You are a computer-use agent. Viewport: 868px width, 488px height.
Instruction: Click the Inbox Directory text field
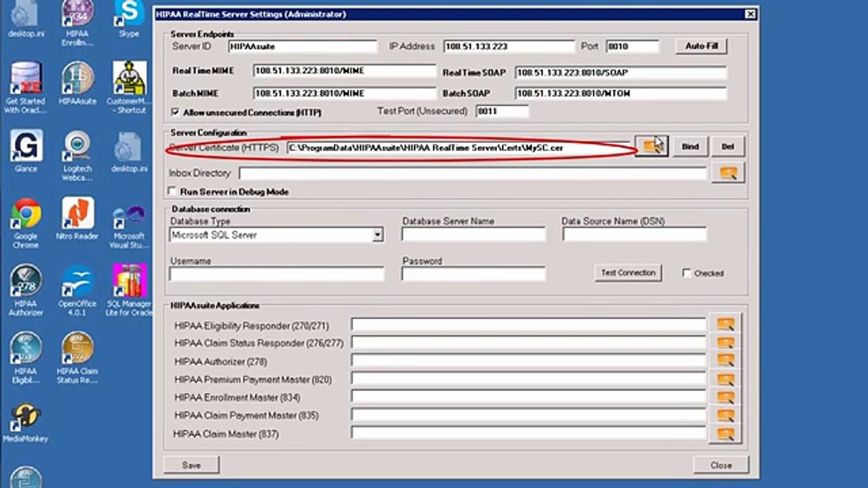[473, 174]
